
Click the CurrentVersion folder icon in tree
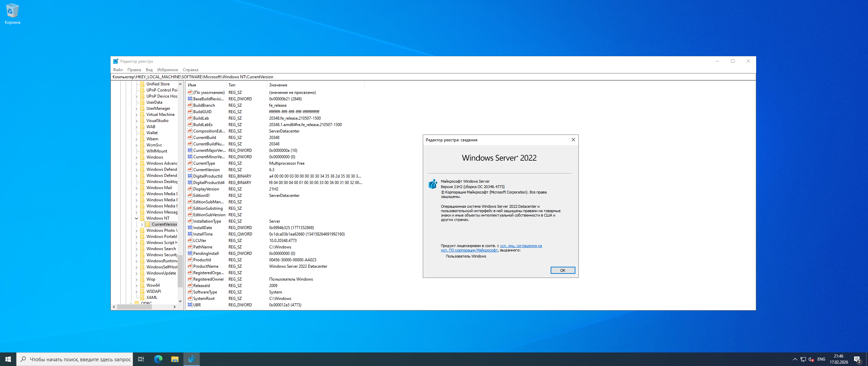(x=148, y=224)
